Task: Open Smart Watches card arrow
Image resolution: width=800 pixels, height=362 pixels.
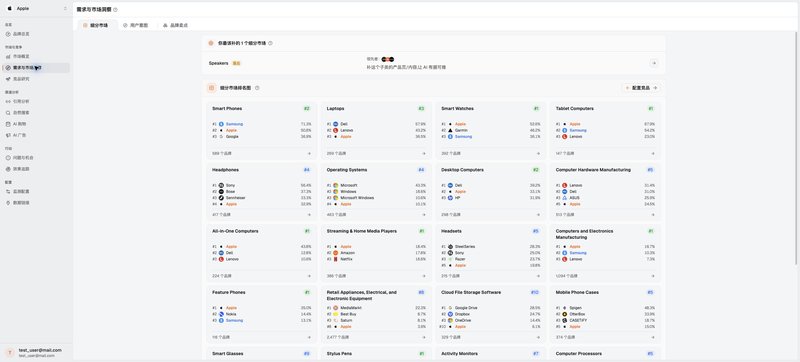Action: click(538, 153)
